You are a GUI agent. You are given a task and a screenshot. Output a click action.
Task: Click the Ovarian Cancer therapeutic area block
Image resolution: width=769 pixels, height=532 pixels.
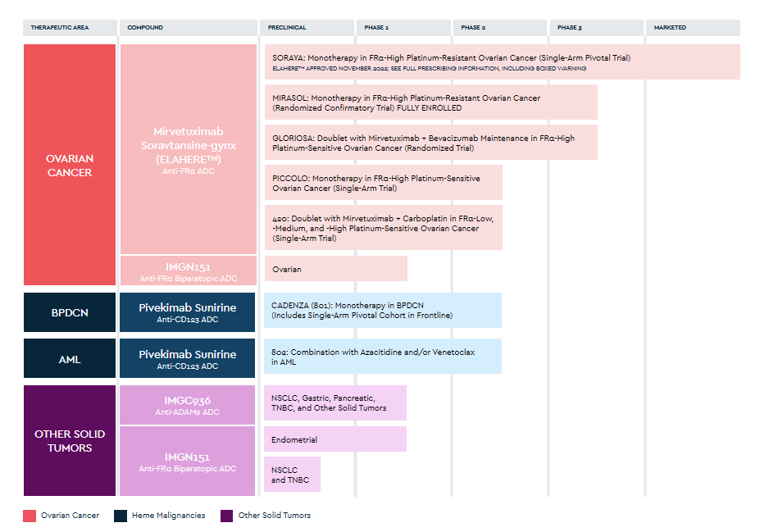70,165
